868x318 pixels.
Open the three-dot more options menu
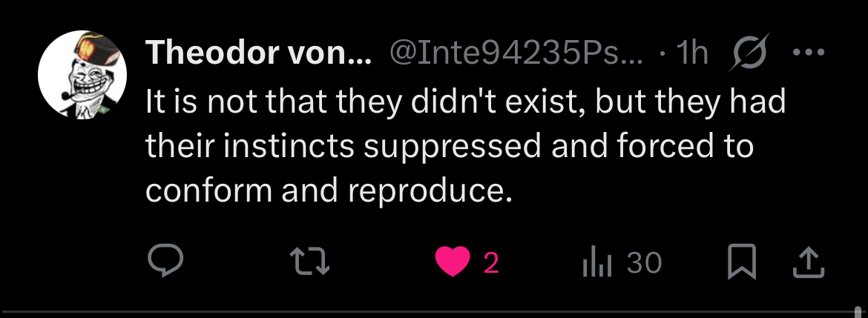808,53
